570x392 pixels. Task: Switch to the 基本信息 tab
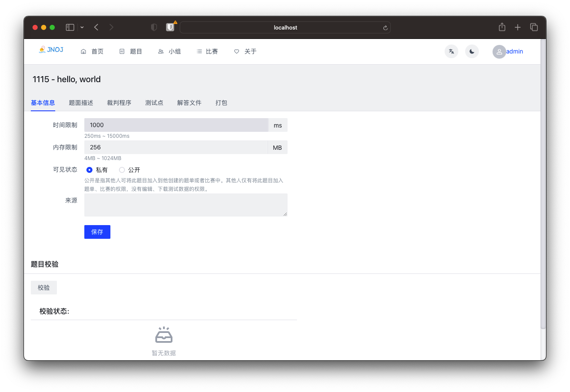(43, 103)
